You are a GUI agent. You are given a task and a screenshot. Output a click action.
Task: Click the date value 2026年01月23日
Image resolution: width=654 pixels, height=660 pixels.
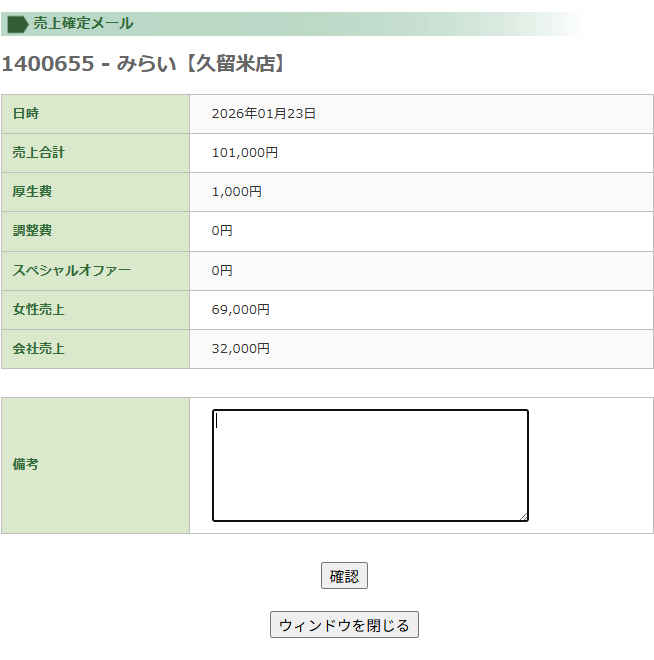(264, 114)
